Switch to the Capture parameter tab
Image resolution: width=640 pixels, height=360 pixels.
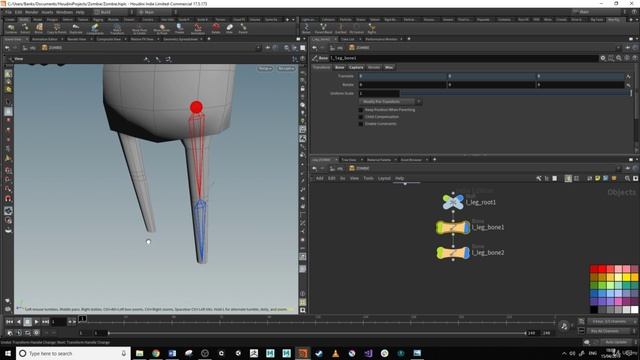356,67
